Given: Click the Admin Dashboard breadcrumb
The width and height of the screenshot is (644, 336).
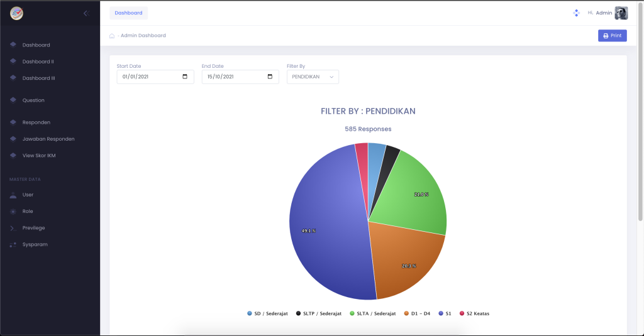Looking at the screenshot, I should pos(143,36).
